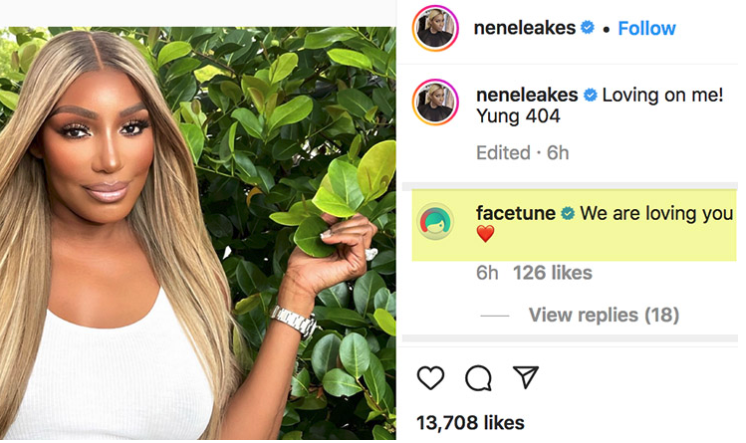Open facetune's profile avatar
This screenshot has width=746, height=443.
(x=435, y=222)
